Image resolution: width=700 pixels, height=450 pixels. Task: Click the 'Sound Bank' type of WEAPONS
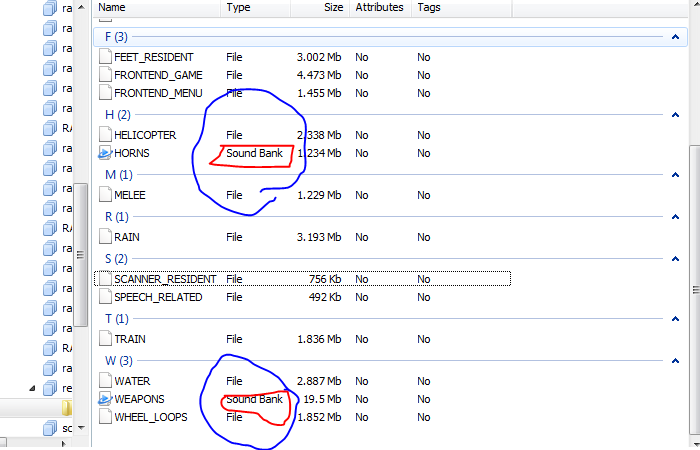click(x=254, y=399)
